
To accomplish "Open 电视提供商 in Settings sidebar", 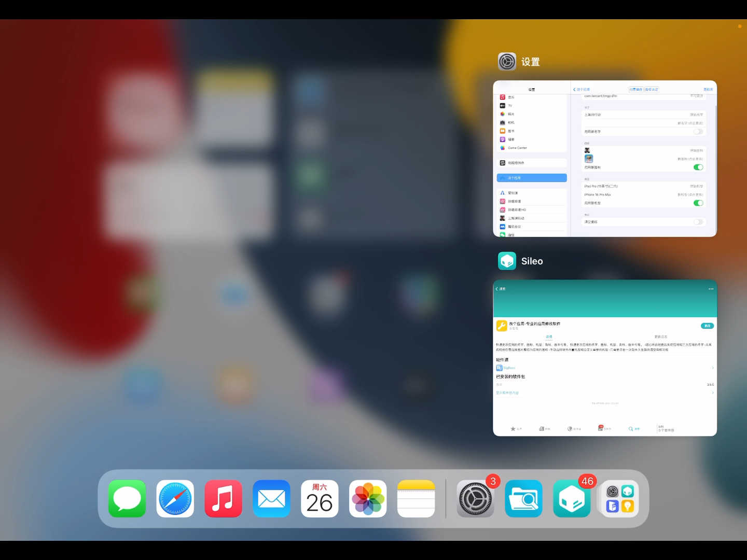I will 532,163.
